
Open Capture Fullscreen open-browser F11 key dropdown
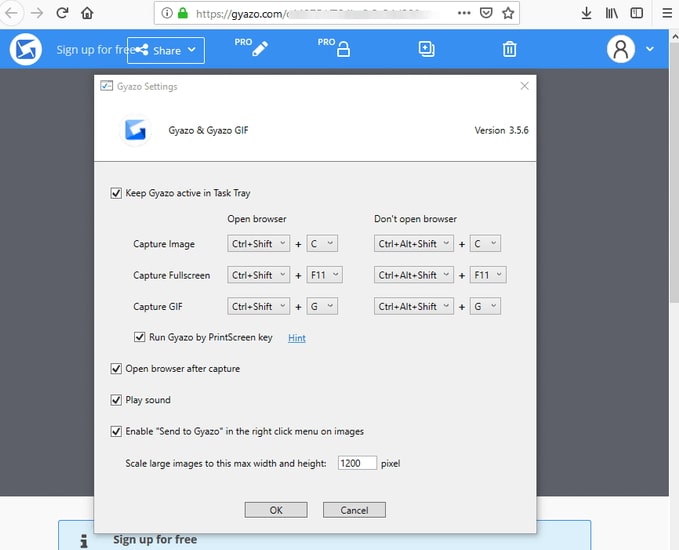coord(324,275)
